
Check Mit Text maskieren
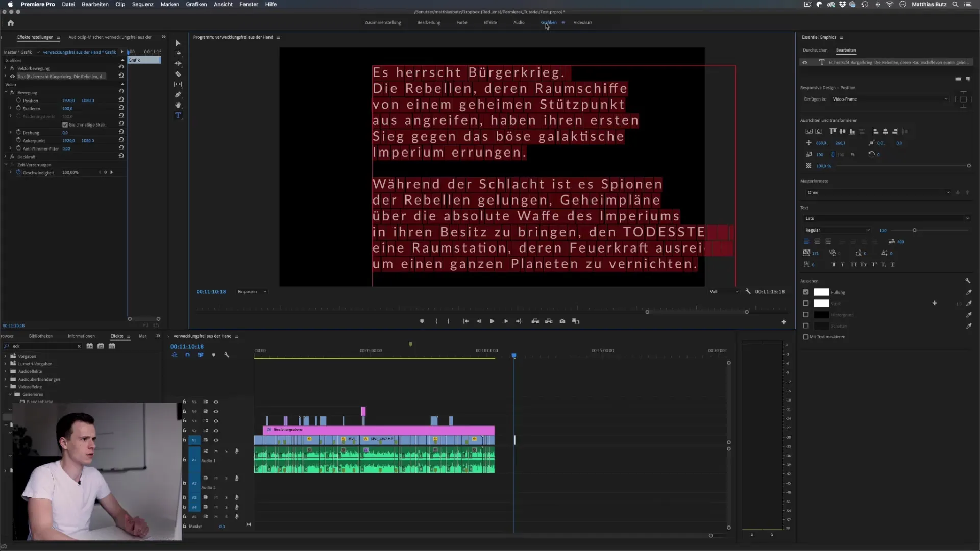[x=806, y=337]
